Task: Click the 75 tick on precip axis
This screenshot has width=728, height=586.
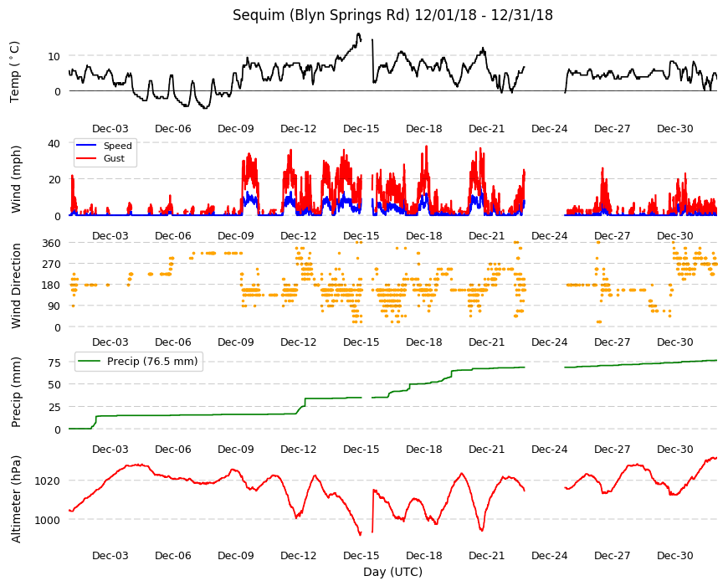Action: point(54,363)
